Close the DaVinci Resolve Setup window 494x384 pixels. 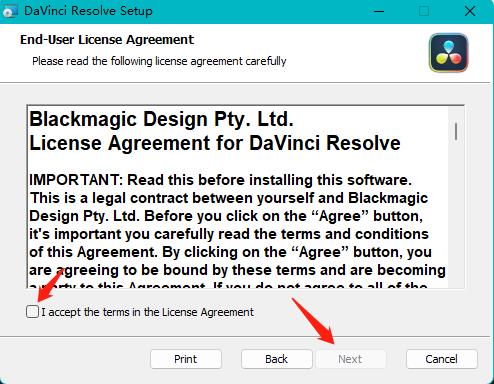[470, 11]
